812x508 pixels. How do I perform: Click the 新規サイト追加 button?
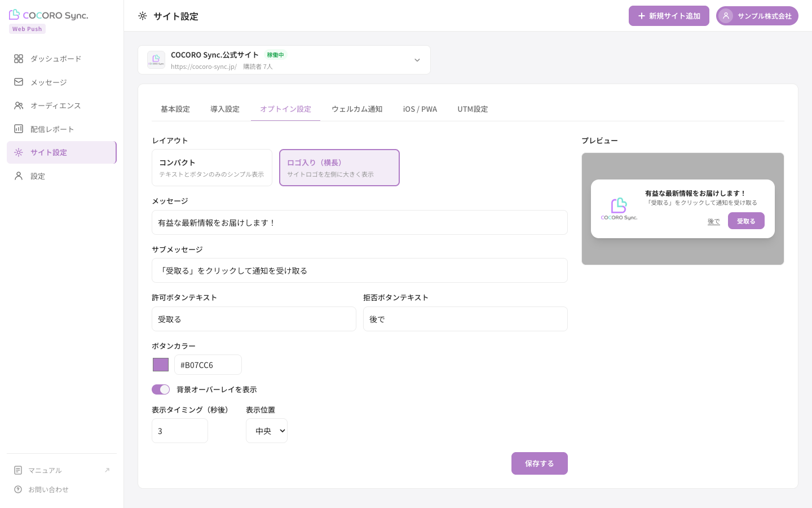669,16
